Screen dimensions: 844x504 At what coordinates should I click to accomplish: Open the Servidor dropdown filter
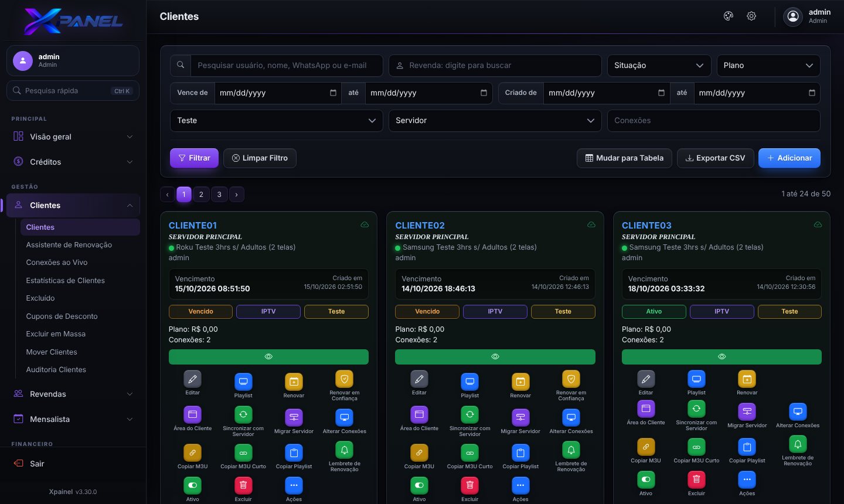point(495,121)
